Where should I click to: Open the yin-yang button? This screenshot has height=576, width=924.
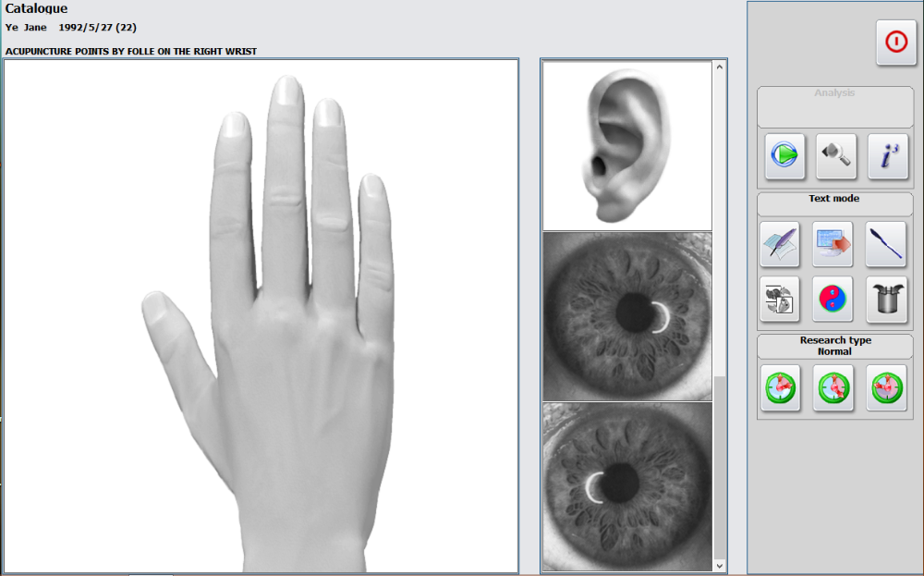(833, 299)
